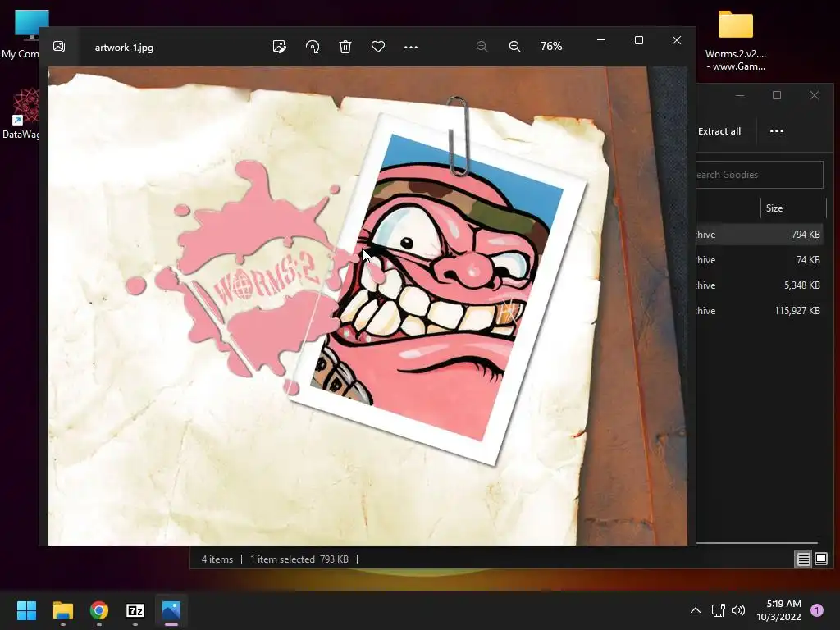The height and width of the screenshot is (630, 840).
Task: Maximize the Photos window
Action: (x=638, y=40)
